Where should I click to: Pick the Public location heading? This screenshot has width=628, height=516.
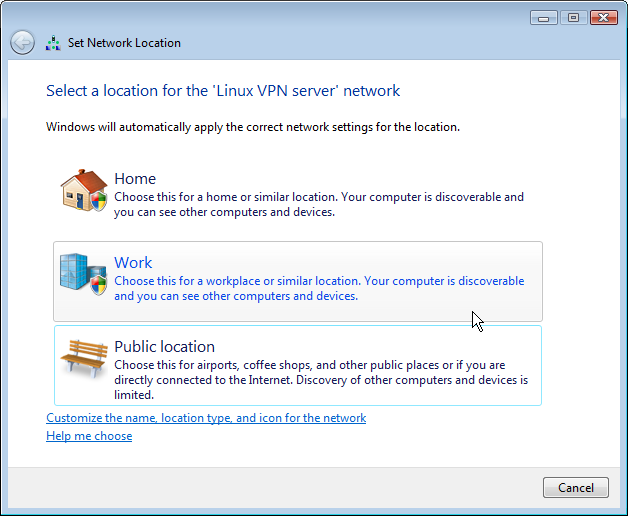click(164, 347)
